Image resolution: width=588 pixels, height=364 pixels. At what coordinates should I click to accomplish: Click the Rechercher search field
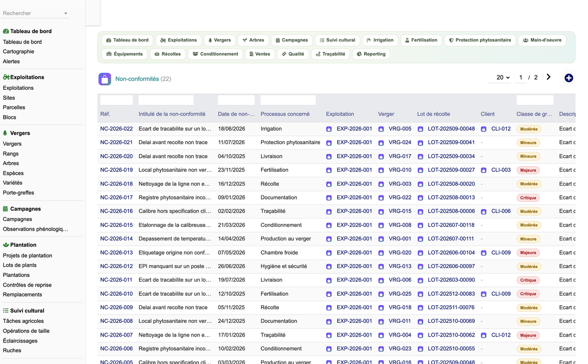(35, 13)
